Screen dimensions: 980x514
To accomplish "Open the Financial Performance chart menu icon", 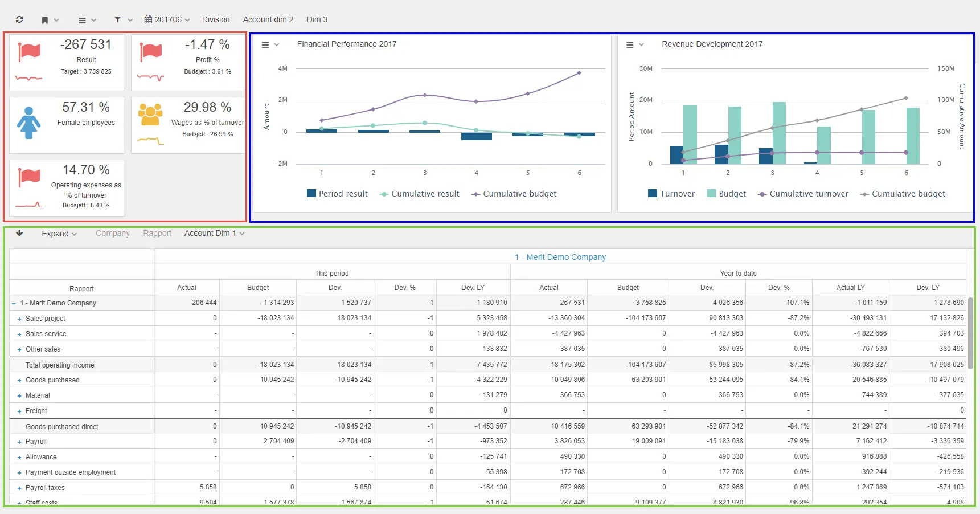I will (x=269, y=44).
